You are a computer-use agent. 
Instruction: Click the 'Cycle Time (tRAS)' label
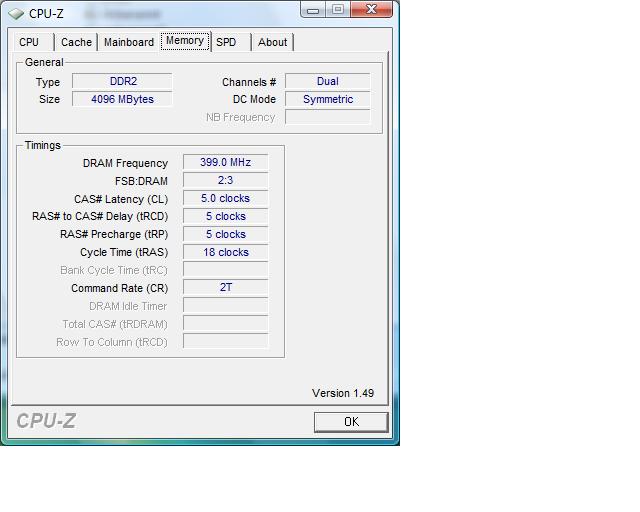point(124,252)
